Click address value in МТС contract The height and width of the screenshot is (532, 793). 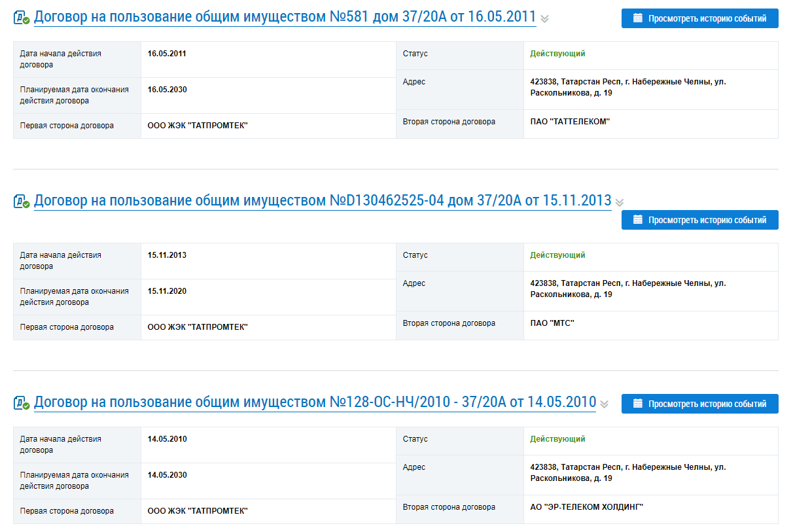[x=627, y=289]
